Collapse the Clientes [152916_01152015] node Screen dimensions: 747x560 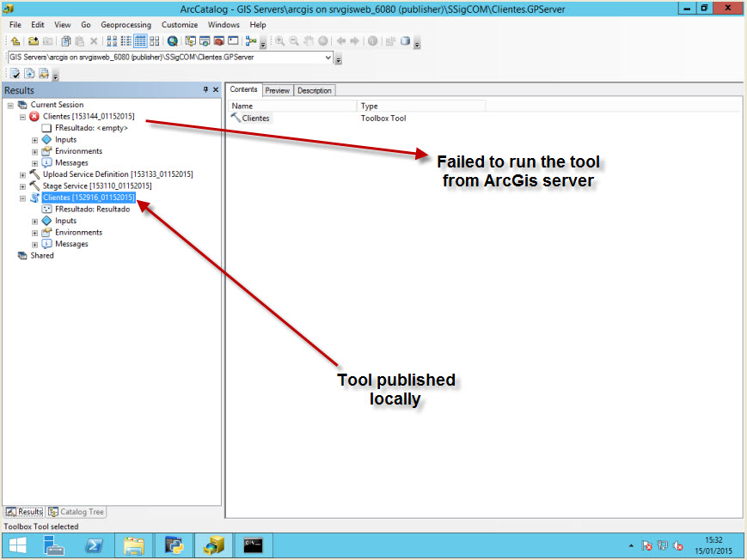click(x=22, y=198)
